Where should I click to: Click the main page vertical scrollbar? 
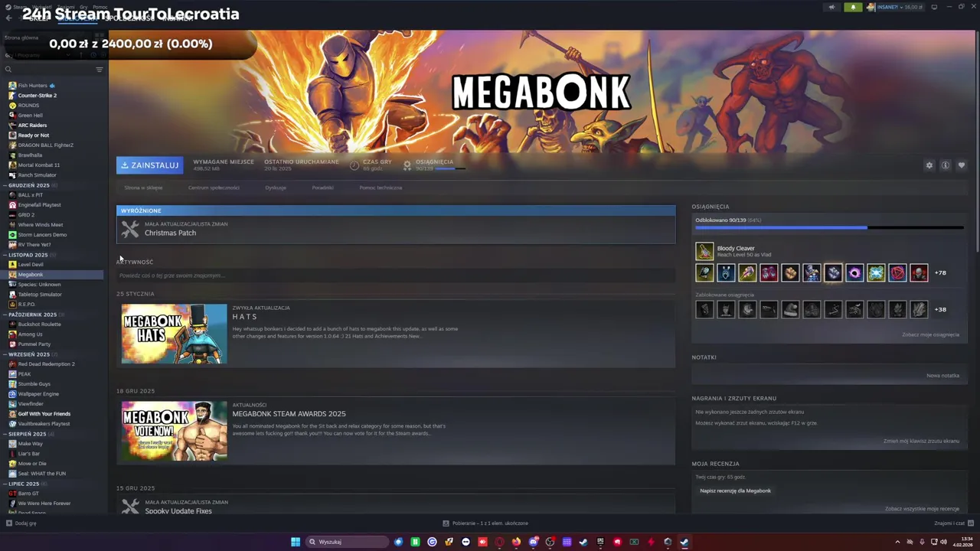click(977, 142)
